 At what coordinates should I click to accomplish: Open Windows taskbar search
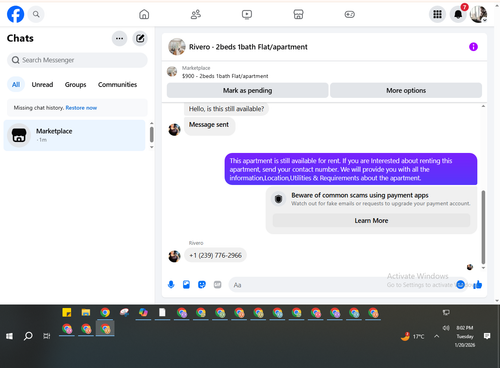28,336
